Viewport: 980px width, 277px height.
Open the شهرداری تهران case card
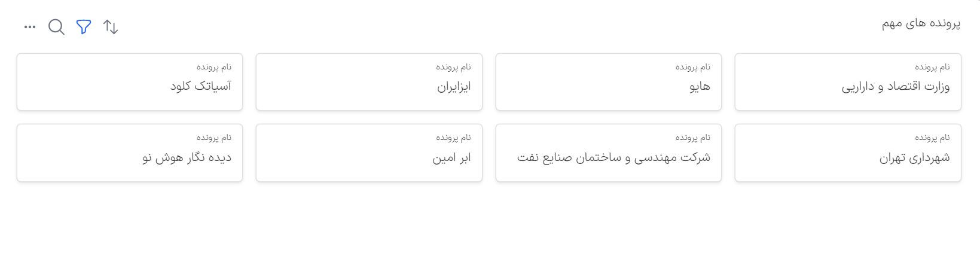847,153
